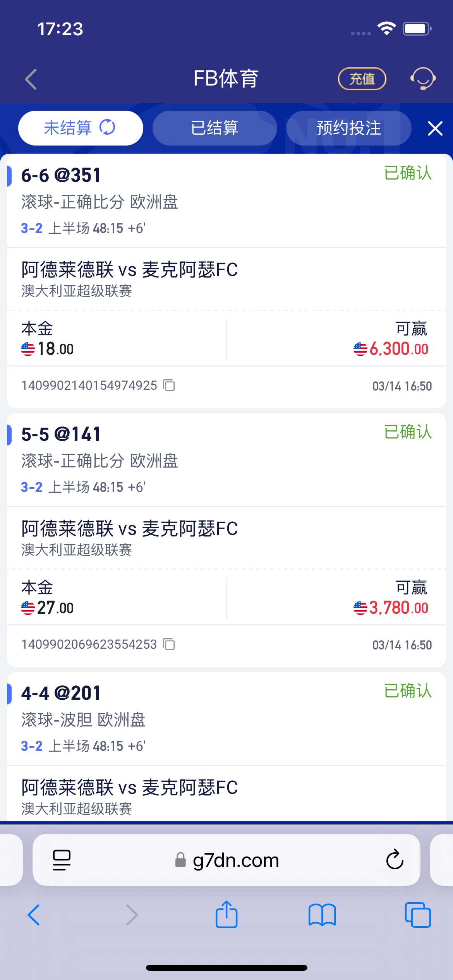The width and height of the screenshot is (453, 980).
Task: Open Safari bookmarks book icon
Action: (322, 915)
